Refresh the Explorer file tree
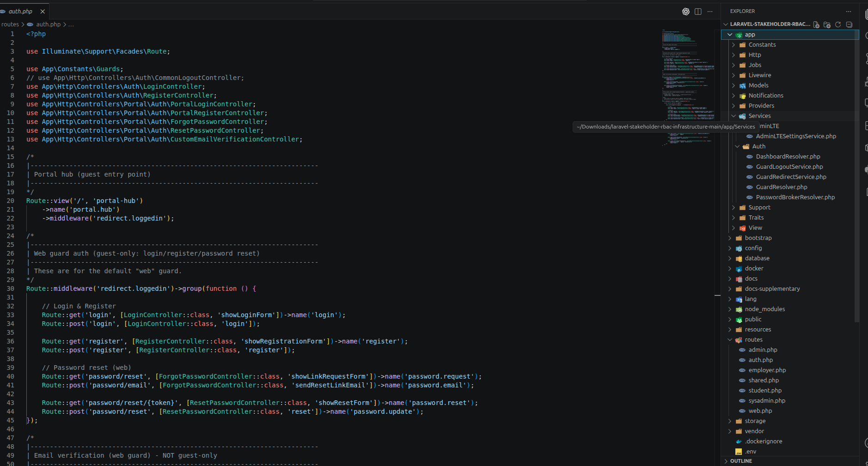 (x=838, y=25)
